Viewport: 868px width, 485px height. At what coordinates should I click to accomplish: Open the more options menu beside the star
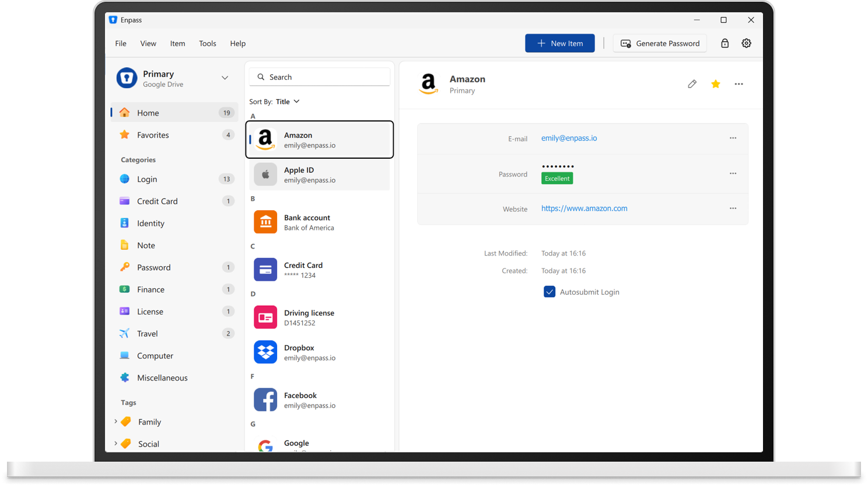click(738, 84)
